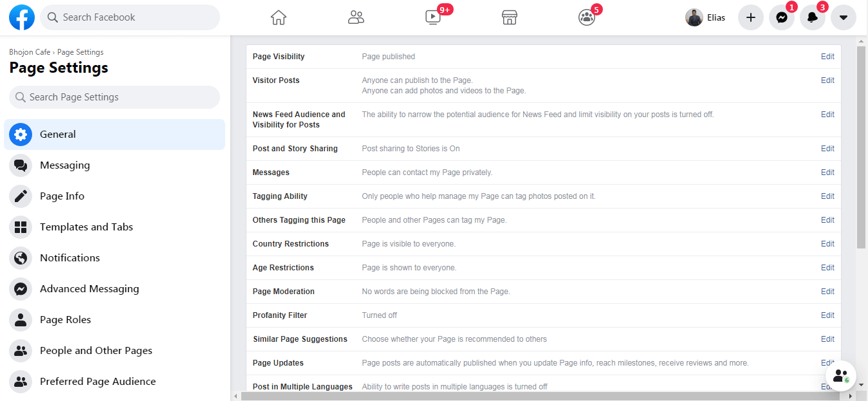The width and height of the screenshot is (868, 401).
Task: Open Watch video icon in navigation
Action: tap(433, 17)
